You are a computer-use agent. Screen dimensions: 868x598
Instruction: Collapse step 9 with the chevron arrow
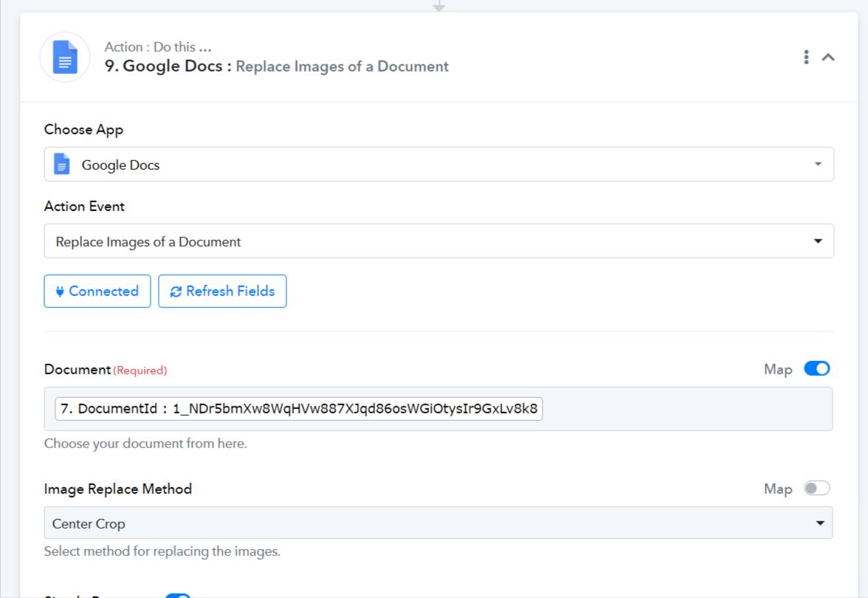click(x=828, y=57)
